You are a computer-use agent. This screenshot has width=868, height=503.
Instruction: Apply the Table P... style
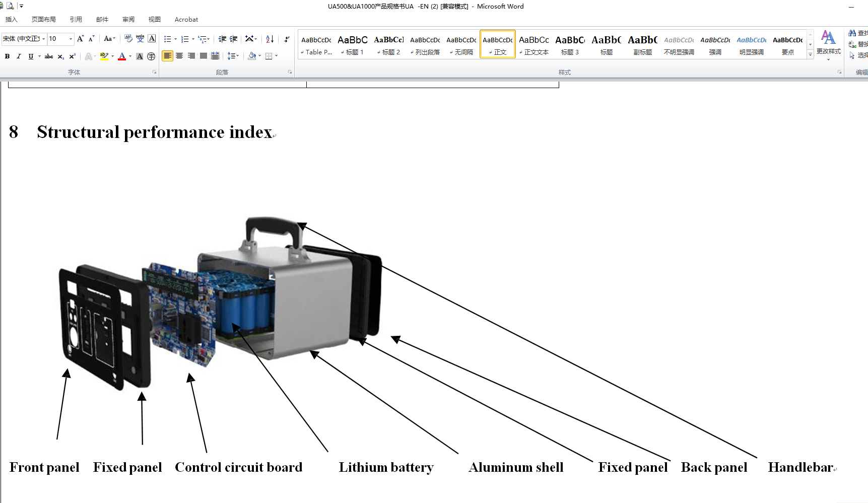[x=316, y=45]
